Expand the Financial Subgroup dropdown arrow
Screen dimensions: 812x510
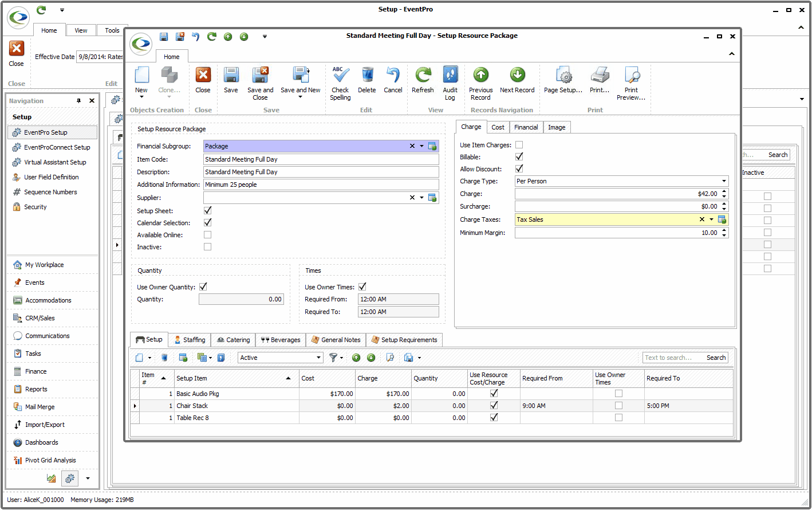tap(422, 146)
